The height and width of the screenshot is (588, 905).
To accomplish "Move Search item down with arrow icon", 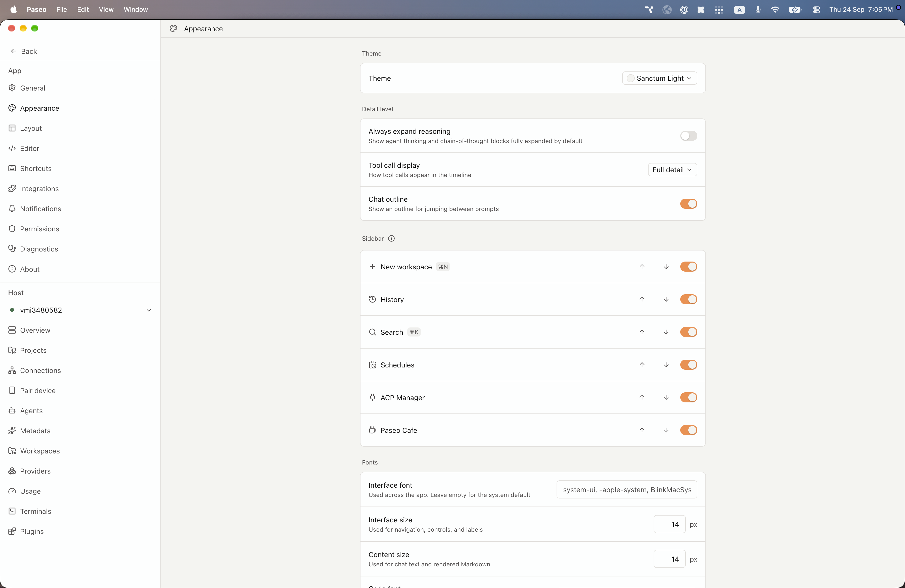I will 666,332.
